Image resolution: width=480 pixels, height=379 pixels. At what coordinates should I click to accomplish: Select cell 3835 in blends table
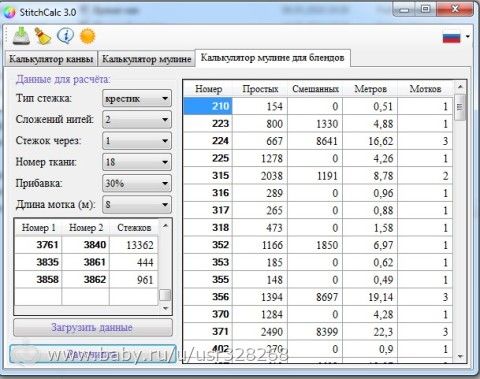pyautogui.click(x=39, y=262)
